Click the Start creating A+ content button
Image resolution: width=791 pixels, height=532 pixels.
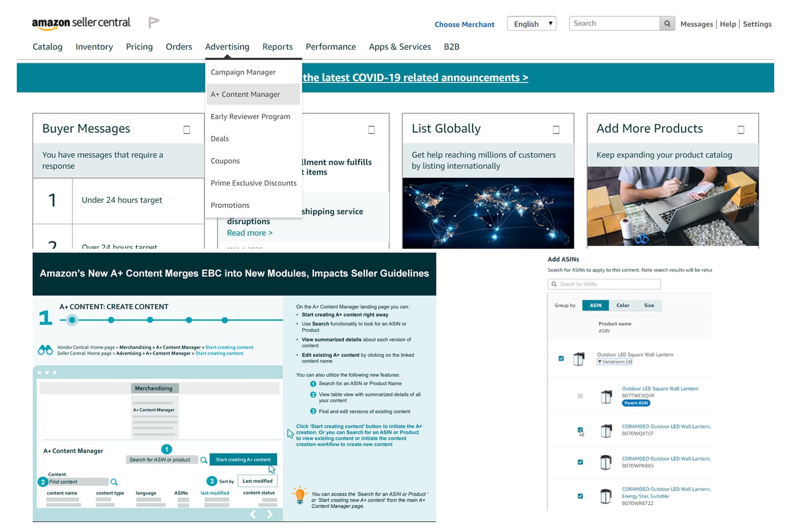click(243, 460)
